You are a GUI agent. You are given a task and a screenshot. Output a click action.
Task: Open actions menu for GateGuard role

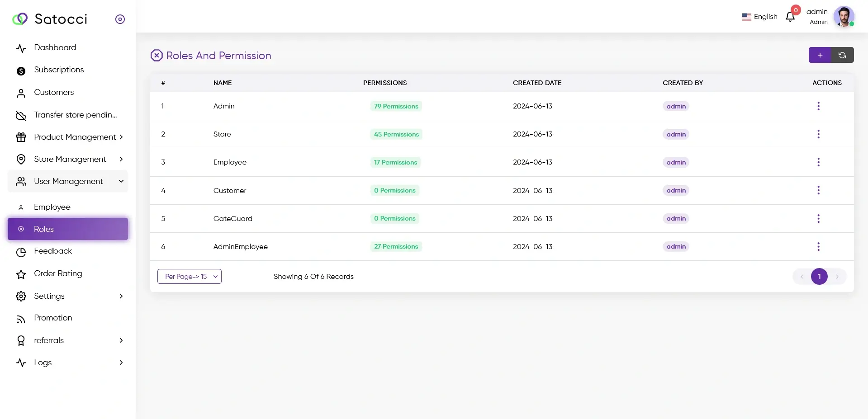819,218
